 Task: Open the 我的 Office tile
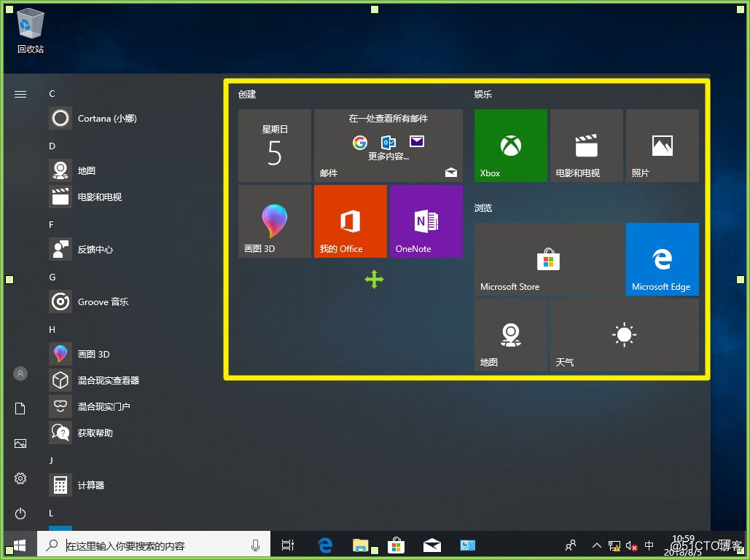coord(350,221)
